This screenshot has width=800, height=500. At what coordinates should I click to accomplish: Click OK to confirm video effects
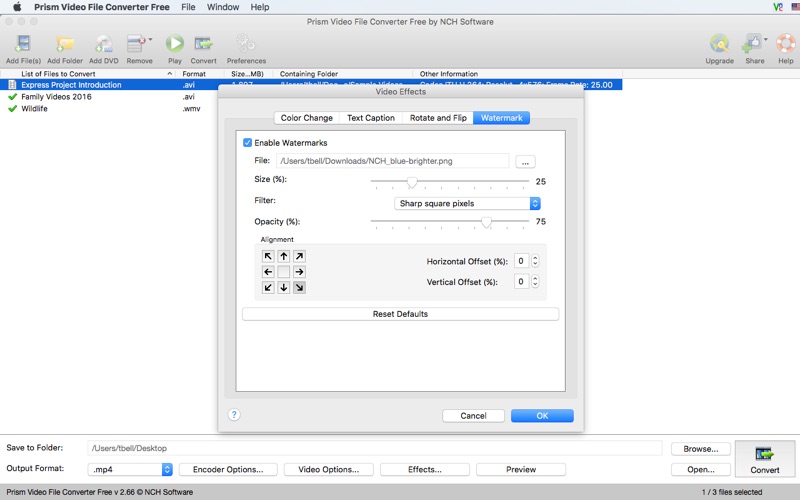click(542, 415)
